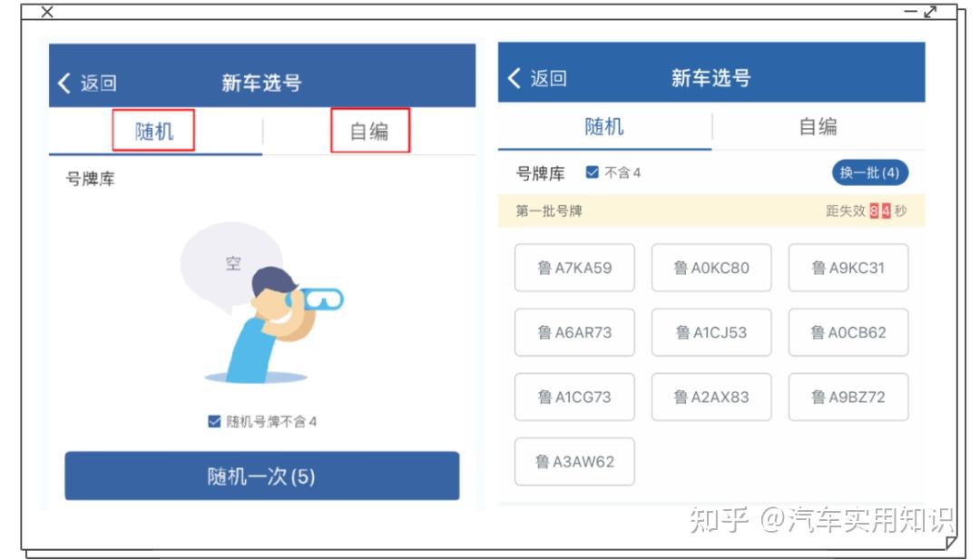This screenshot has height=560, width=980.
Task: Pick plate number 鲁 A9BZ72
Action: (848, 397)
